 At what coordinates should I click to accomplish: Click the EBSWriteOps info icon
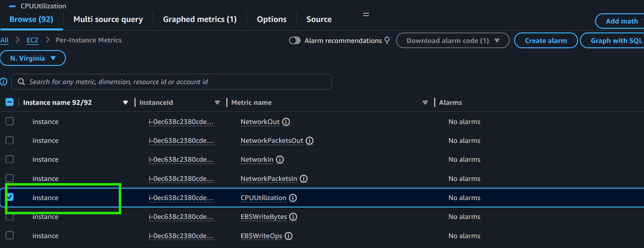click(x=289, y=236)
